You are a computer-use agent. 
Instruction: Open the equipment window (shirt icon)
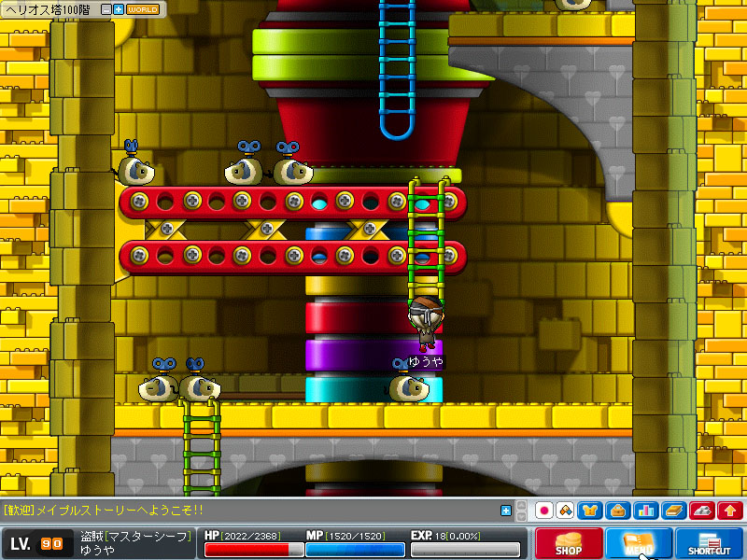tap(590, 511)
